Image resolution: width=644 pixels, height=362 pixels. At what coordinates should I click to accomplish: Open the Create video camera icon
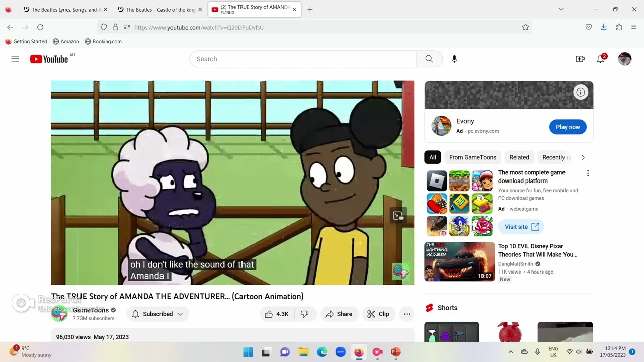point(580,59)
